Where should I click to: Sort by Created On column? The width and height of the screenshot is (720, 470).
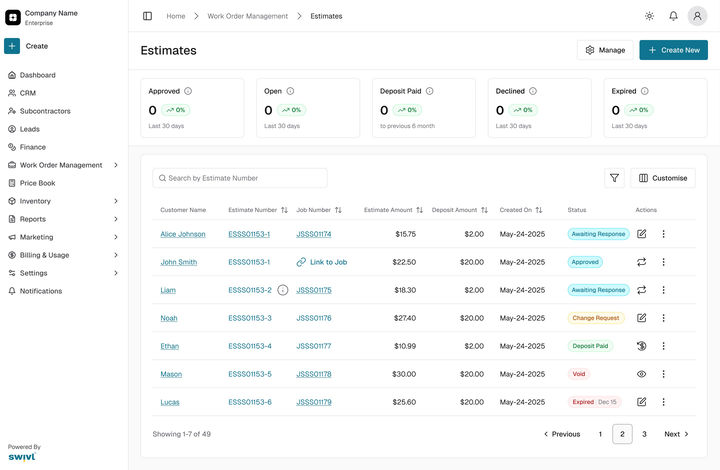pos(539,210)
